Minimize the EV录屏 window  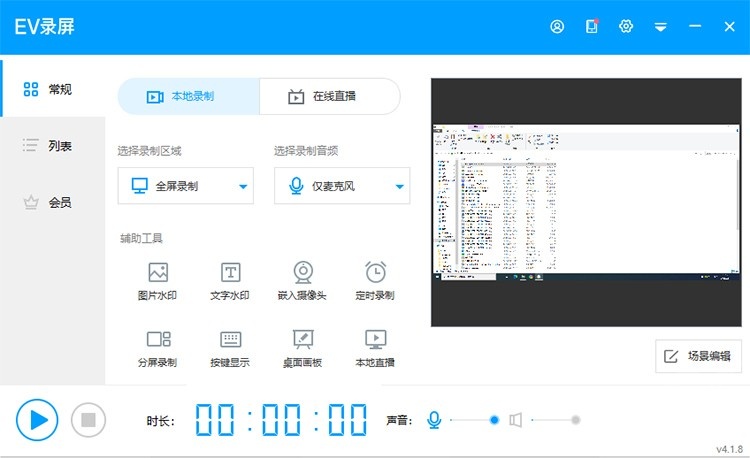pos(695,26)
